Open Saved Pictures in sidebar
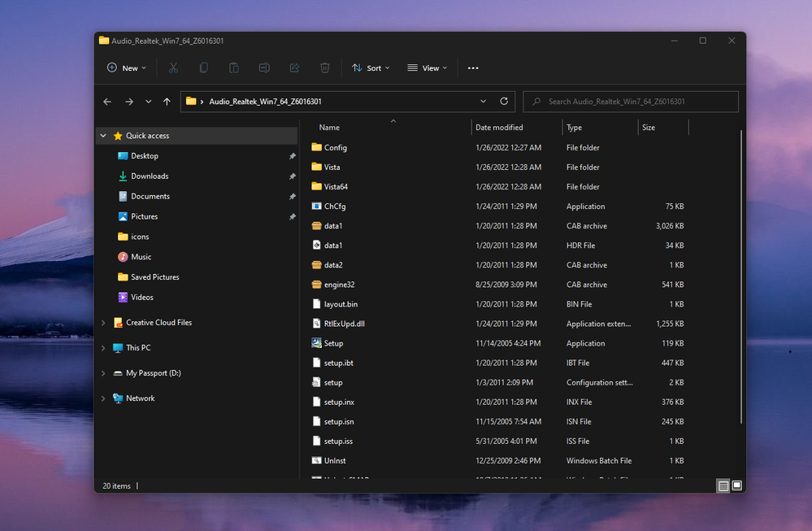This screenshot has width=812, height=531. tap(154, 277)
